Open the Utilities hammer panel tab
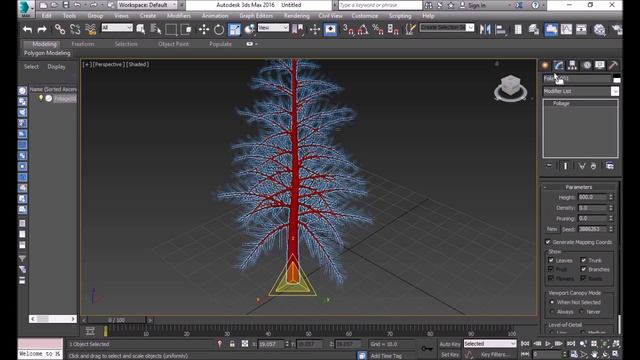This screenshot has width=640, height=360. point(613,65)
